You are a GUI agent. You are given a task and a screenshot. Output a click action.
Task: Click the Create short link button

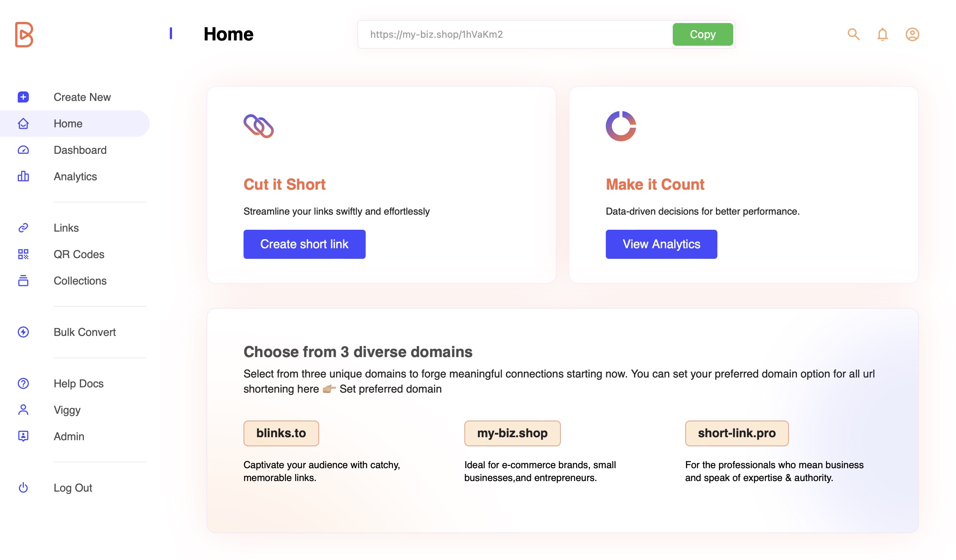tap(304, 244)
